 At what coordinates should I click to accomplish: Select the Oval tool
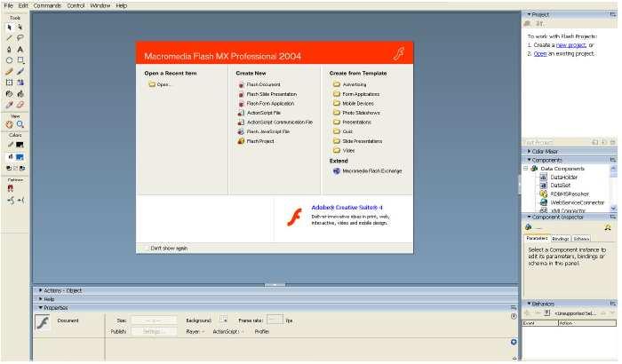[10, 60]
